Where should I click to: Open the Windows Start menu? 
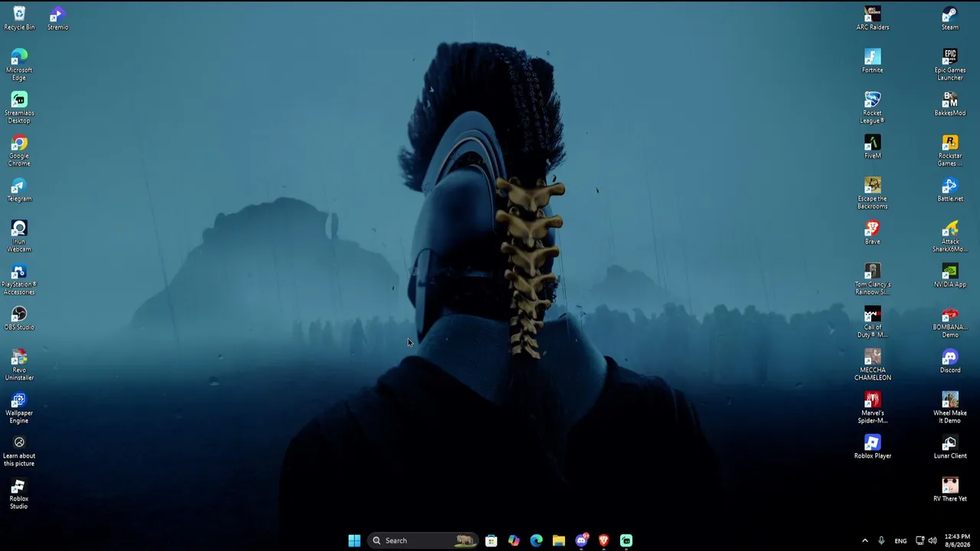354,540
